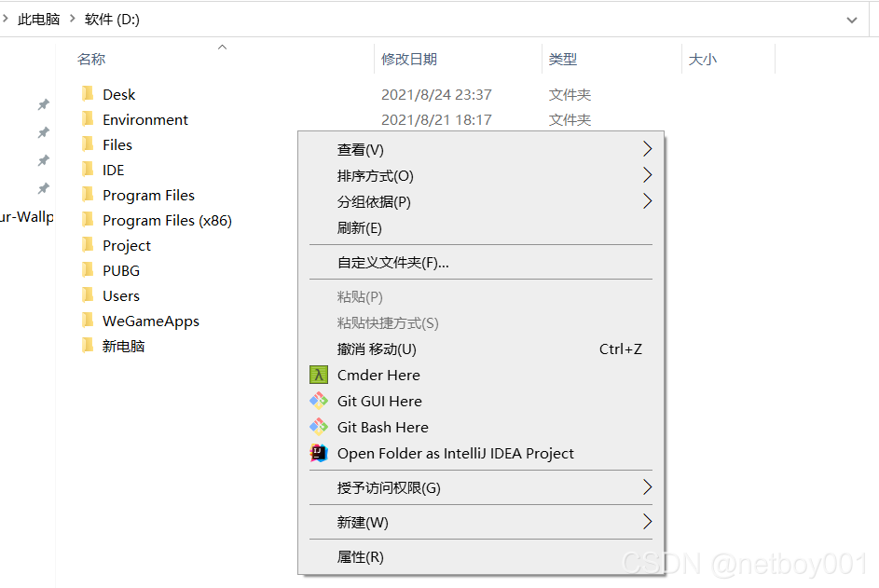This screenshot has height=588, width=879.
Task: Select the 新电脑 folder name
Action: point(123,347)
